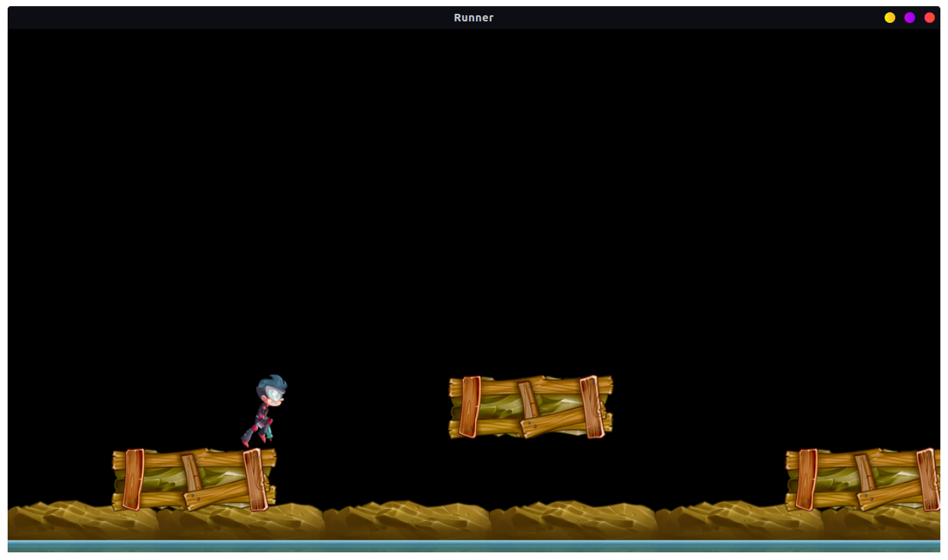Click left red plank of floating crate
Viewport: 948px width, 560px height.
coord(470,406)
